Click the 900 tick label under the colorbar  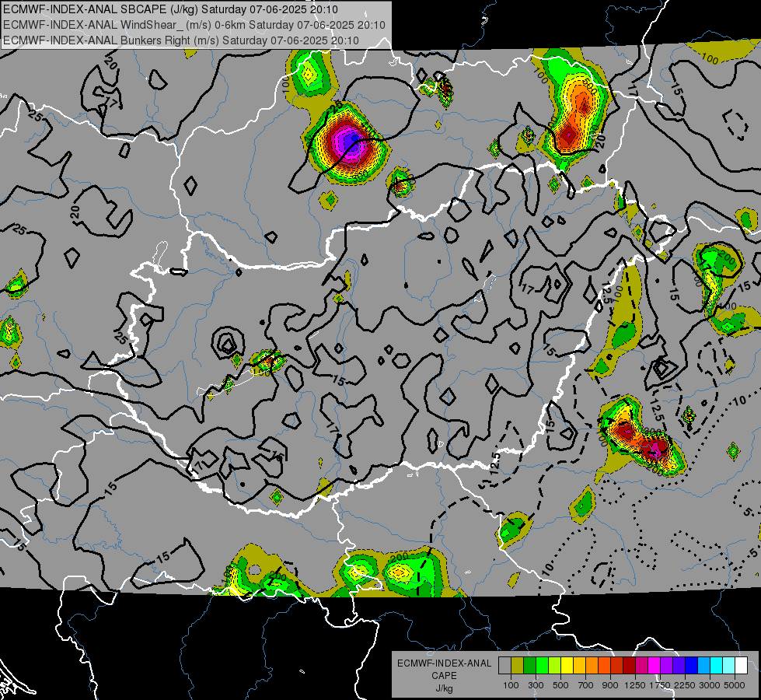coord(610,685)
